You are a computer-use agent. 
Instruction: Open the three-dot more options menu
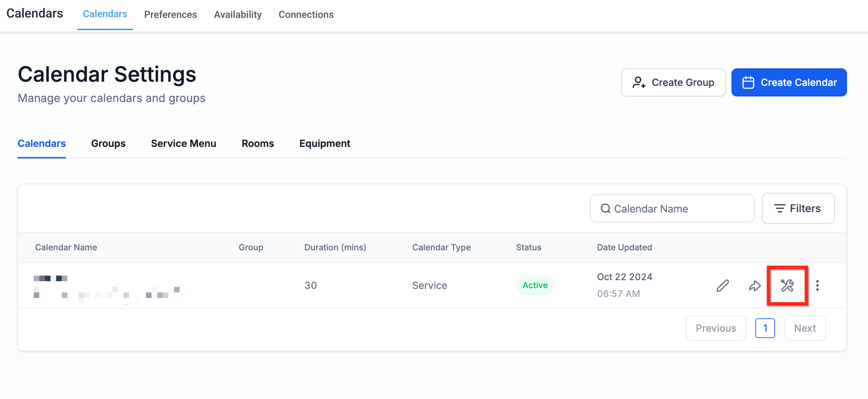point(817,286)
